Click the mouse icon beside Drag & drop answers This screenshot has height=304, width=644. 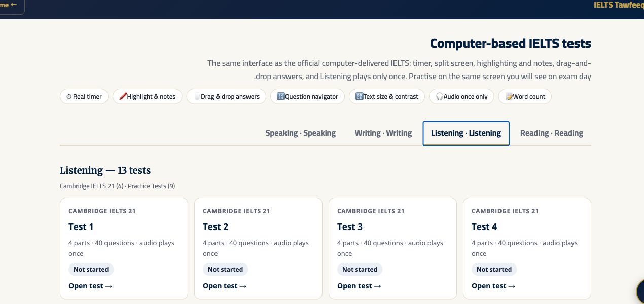[x=197, y=97]
